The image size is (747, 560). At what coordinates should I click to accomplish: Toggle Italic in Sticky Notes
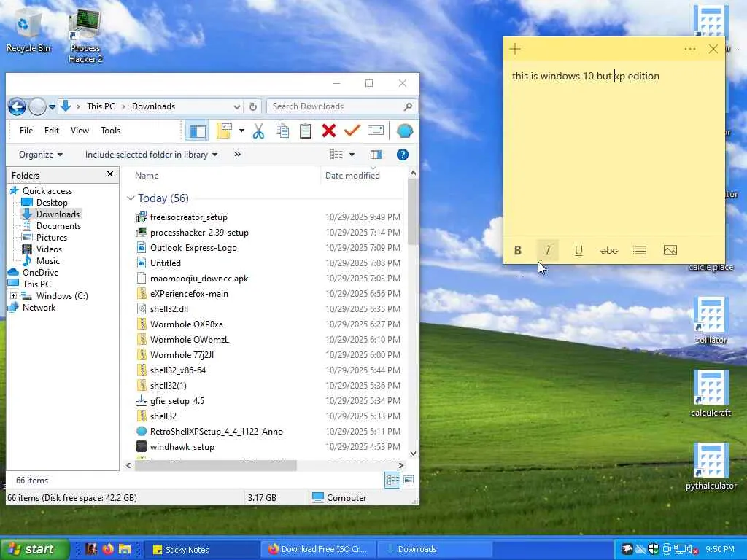point(549,251)
